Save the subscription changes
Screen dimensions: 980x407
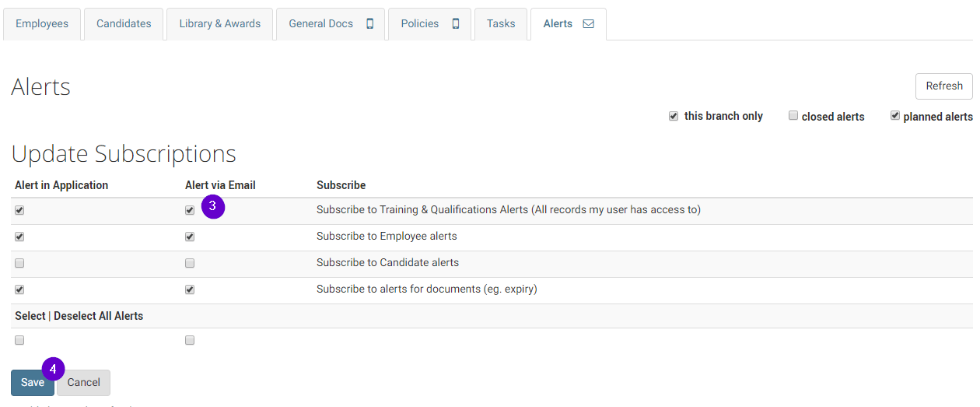[33, 382]
